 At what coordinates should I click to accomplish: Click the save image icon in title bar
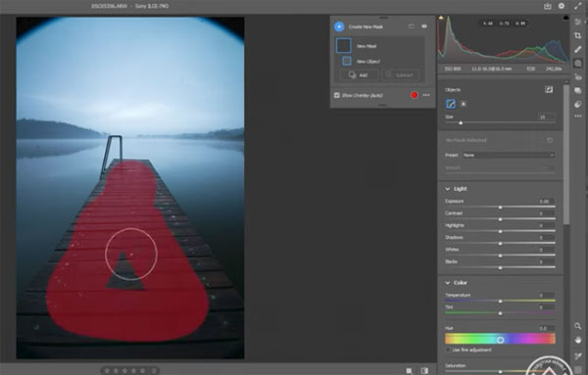(x=548, y=6)
